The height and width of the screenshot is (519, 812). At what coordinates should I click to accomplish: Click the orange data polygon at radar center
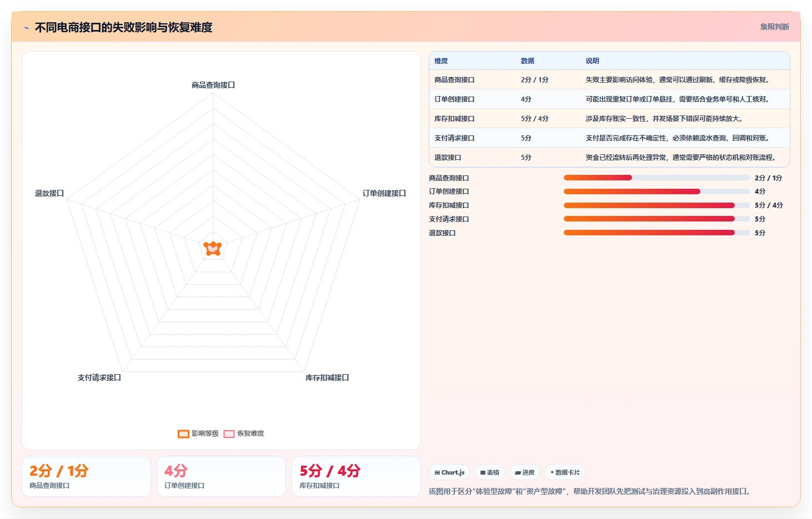pos(213,249)
